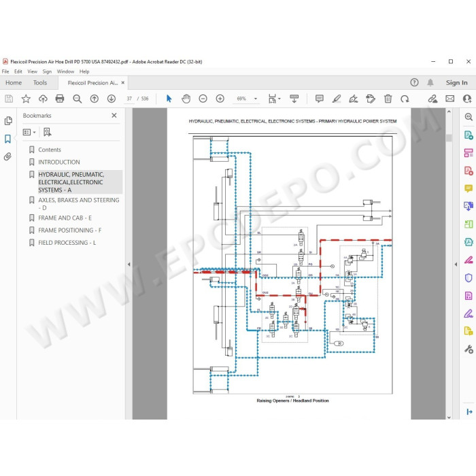
Task: Click the Stamp tool icon
Action: click(x=371, y=99)
